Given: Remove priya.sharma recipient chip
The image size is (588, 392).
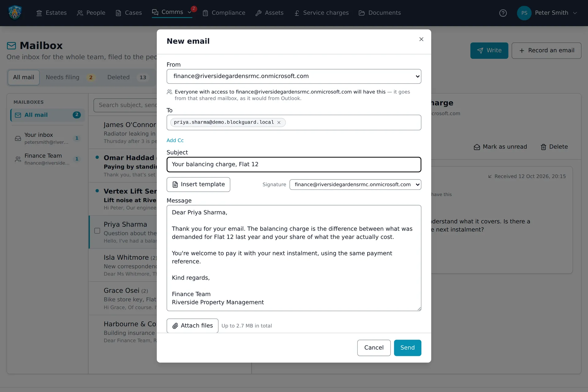Looking at the screenshot, I should tap(279, 123).
